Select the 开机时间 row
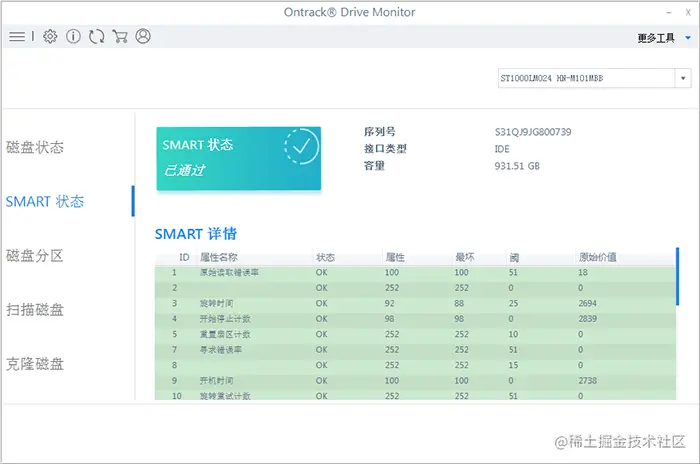This screenshot has width=700, height=464. 415,380
